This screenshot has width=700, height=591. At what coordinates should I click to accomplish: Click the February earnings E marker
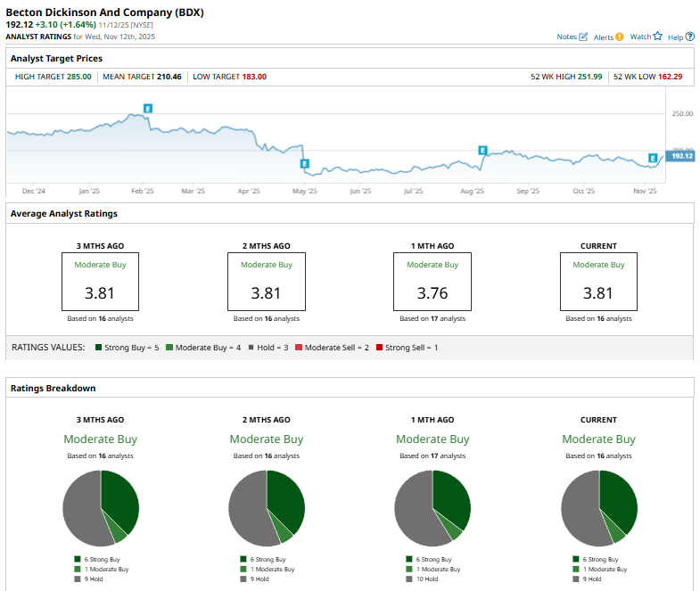click(x=148, y=108)
